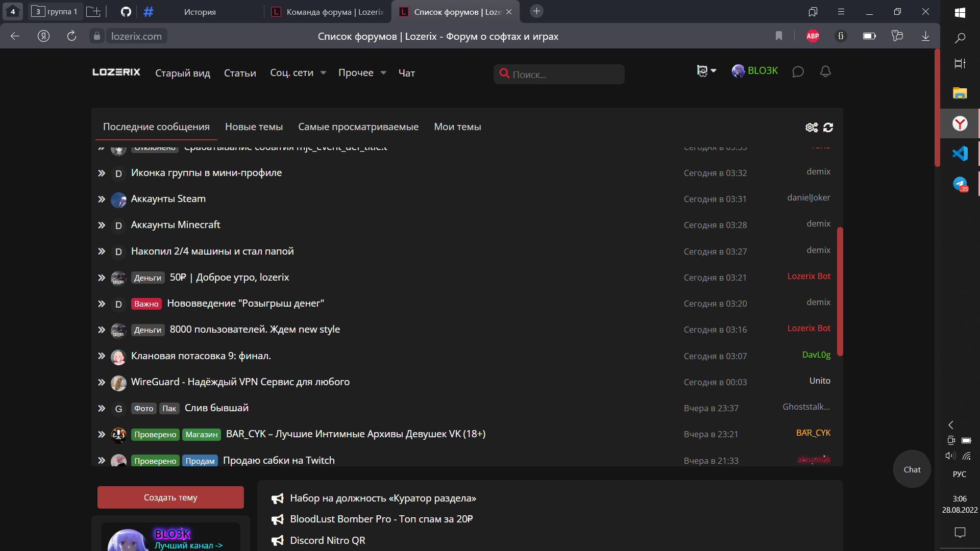Show hidden tray icons chevron

(x=951, y=424)
